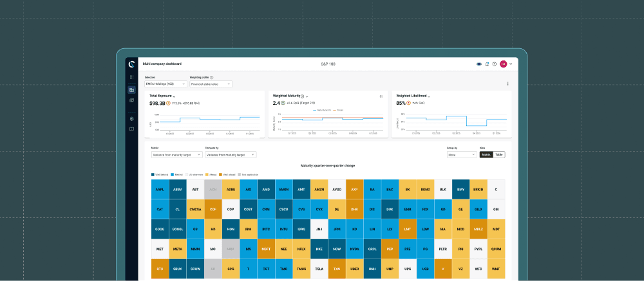Select the BRK/B matrix cell

tap(478, 190)
